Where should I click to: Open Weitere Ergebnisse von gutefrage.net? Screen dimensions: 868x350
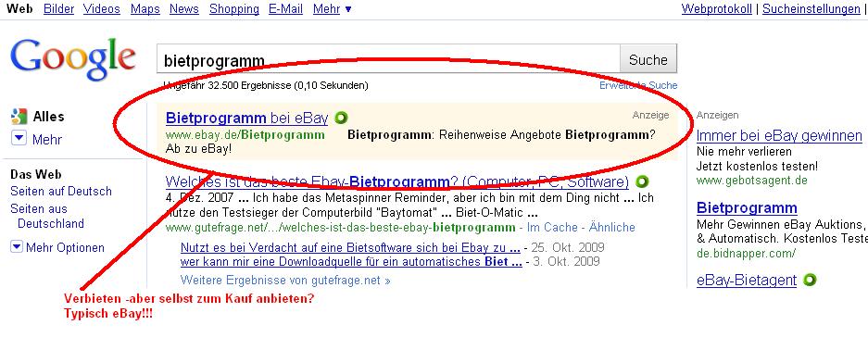[285, 281]
